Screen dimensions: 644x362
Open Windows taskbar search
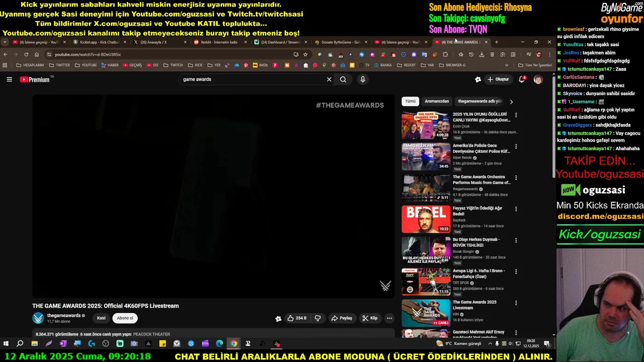click(x=20, y=344)
